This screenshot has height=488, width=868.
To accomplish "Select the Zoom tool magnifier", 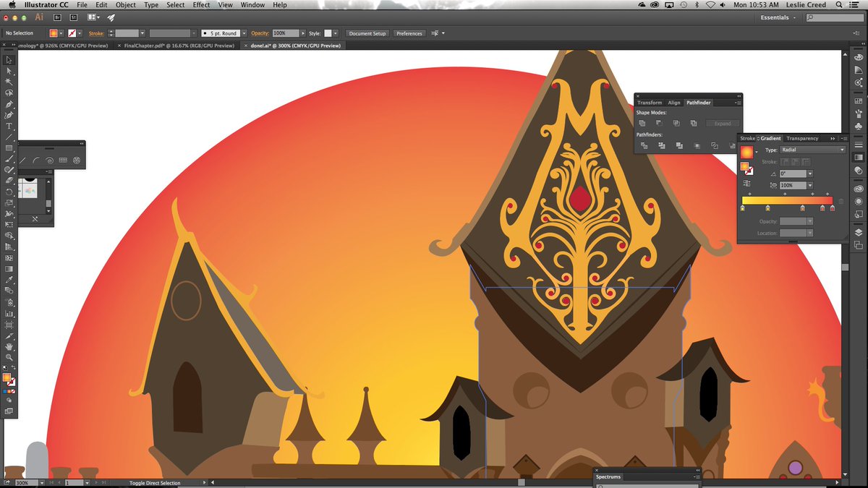I will click(9, 358).
